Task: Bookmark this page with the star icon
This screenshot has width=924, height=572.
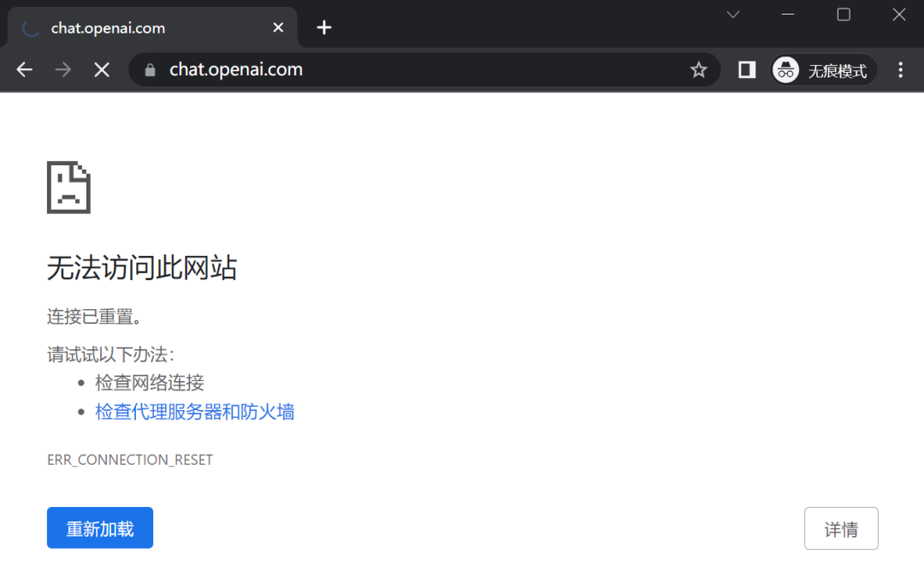Action: click(x=698, y=69)
